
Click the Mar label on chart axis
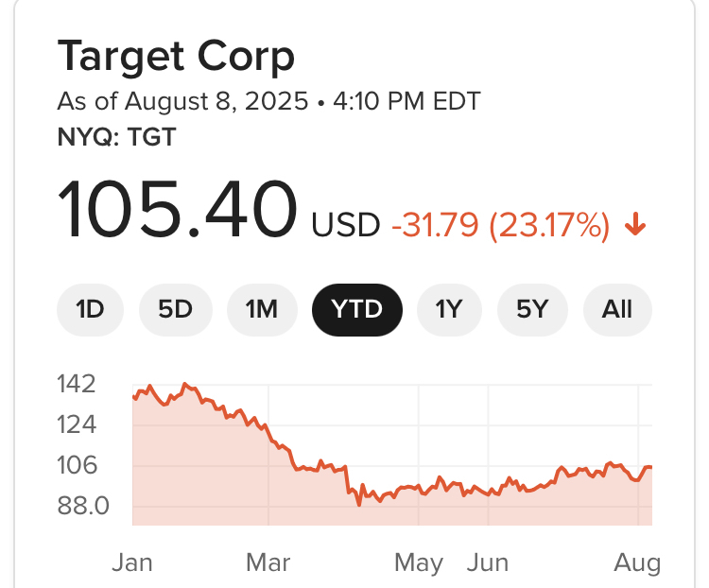268,562
